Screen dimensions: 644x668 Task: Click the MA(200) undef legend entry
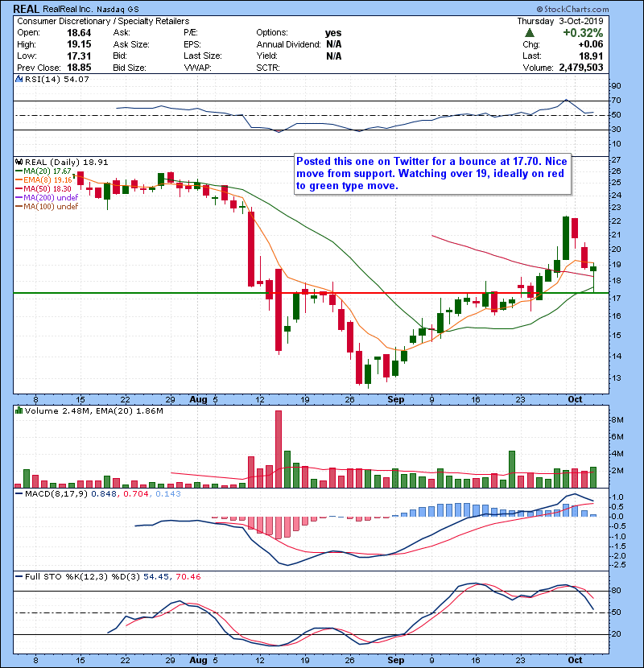(47, 198)
